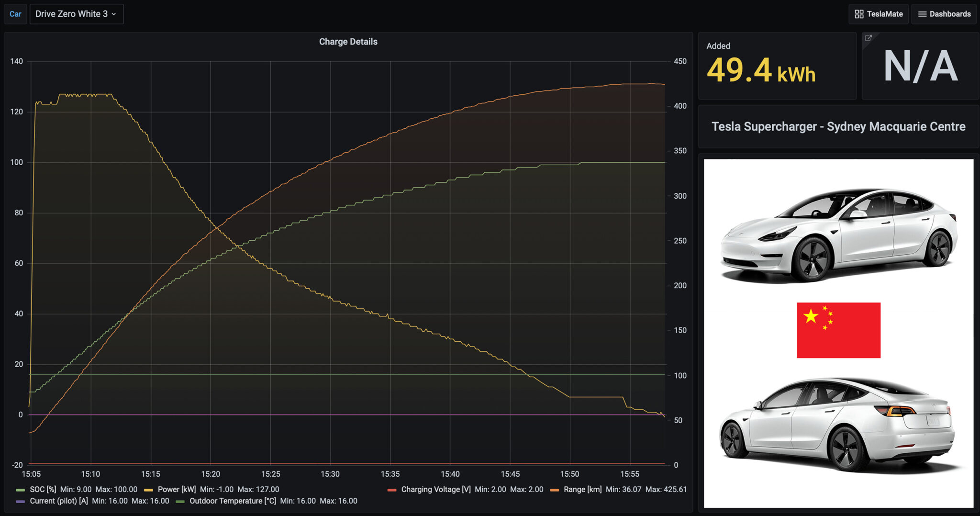
Task: Click the red Charging Voltage legend marker
Action: click(392, 490)
